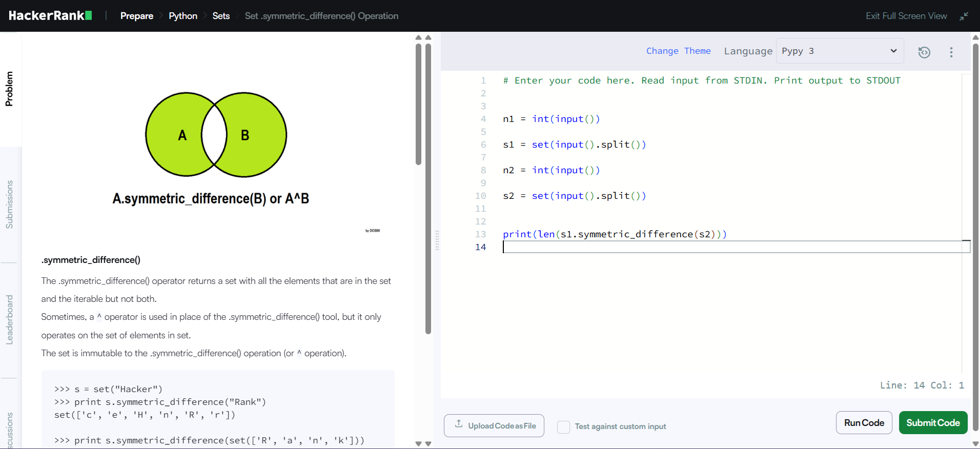Reset code using the history icon
This screenshot has height=449, width=980.
[924, 52]
